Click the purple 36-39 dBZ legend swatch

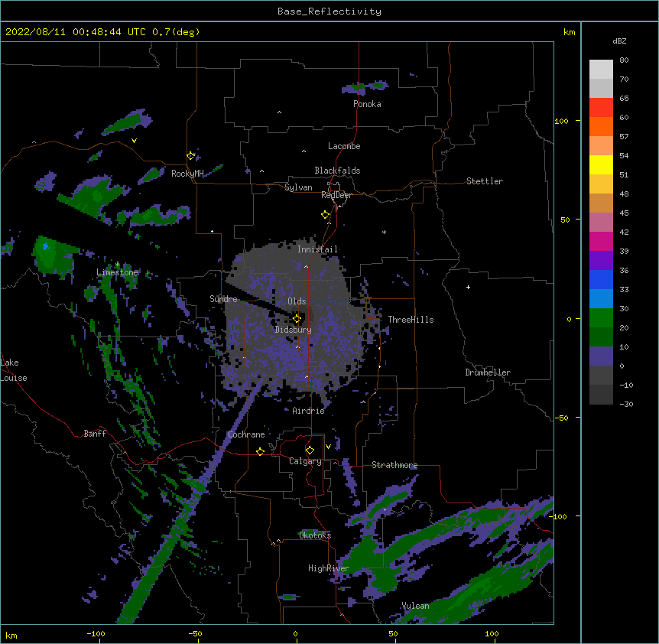click(601, 260)
